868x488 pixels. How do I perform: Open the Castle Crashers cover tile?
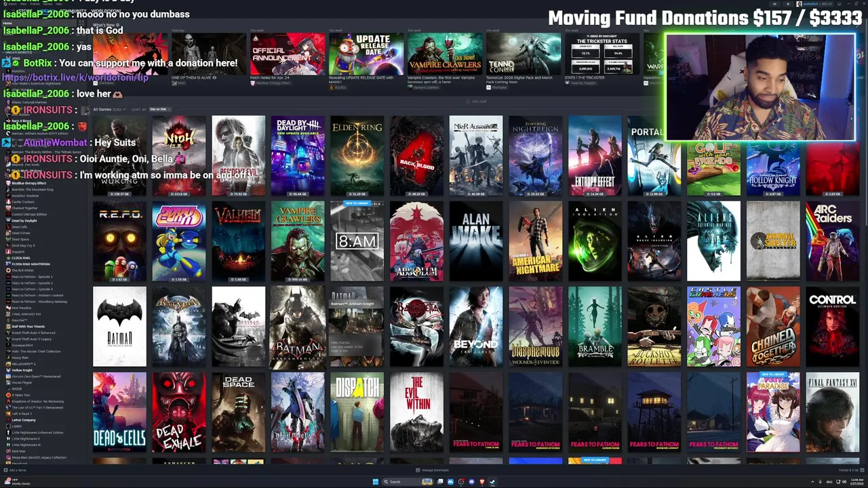[x=714, y=327]
